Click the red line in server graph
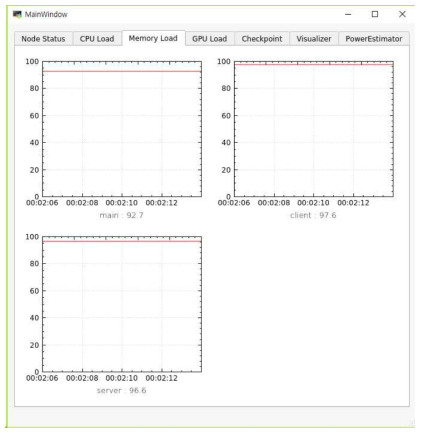Viewport: 424px width, 434px height. click(x=122, y=241)
